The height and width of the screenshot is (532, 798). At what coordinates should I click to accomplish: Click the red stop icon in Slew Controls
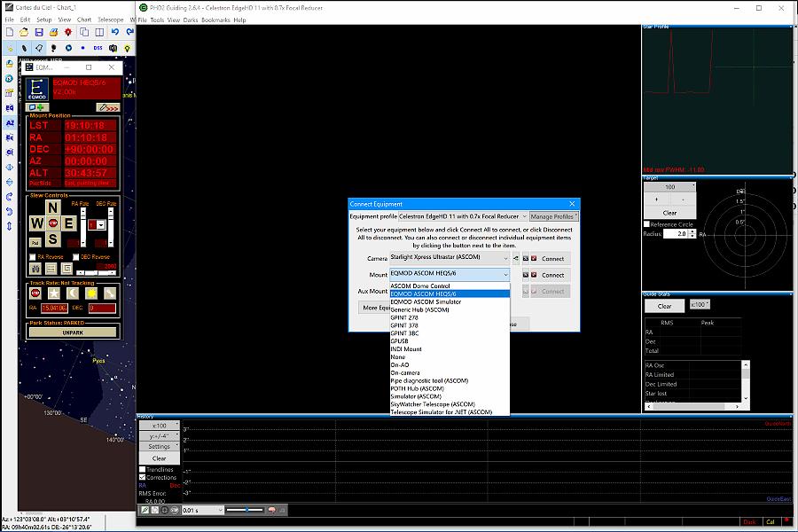pos(53,223)
